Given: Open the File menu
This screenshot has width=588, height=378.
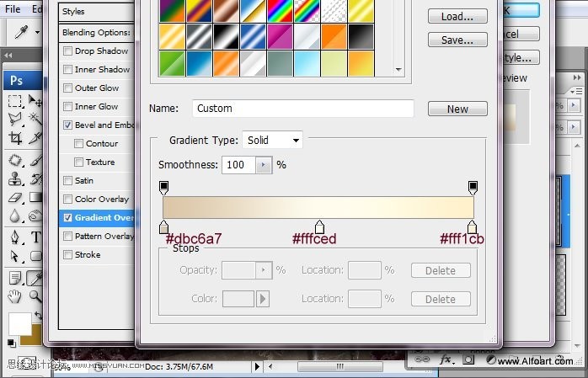Looking at the screenshot, I should coord(13,9).
